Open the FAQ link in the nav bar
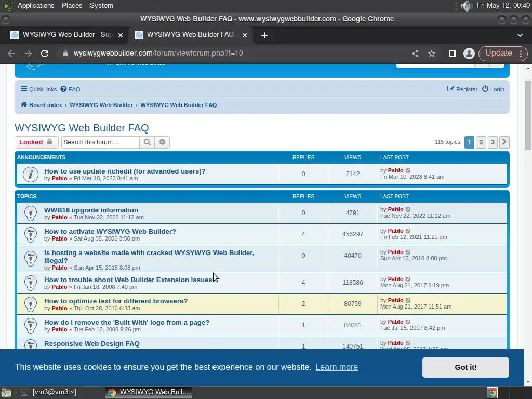 pyautogui.click(x=70, y=89)
